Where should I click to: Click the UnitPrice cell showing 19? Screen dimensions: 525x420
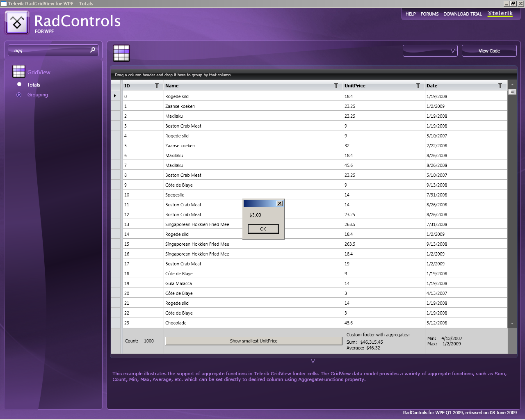[x=384, y=264]
